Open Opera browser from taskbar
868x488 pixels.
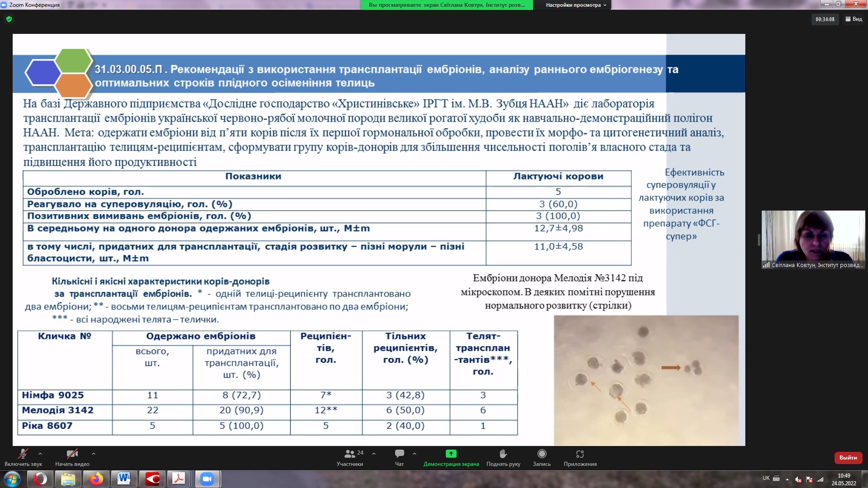point(40,479)
